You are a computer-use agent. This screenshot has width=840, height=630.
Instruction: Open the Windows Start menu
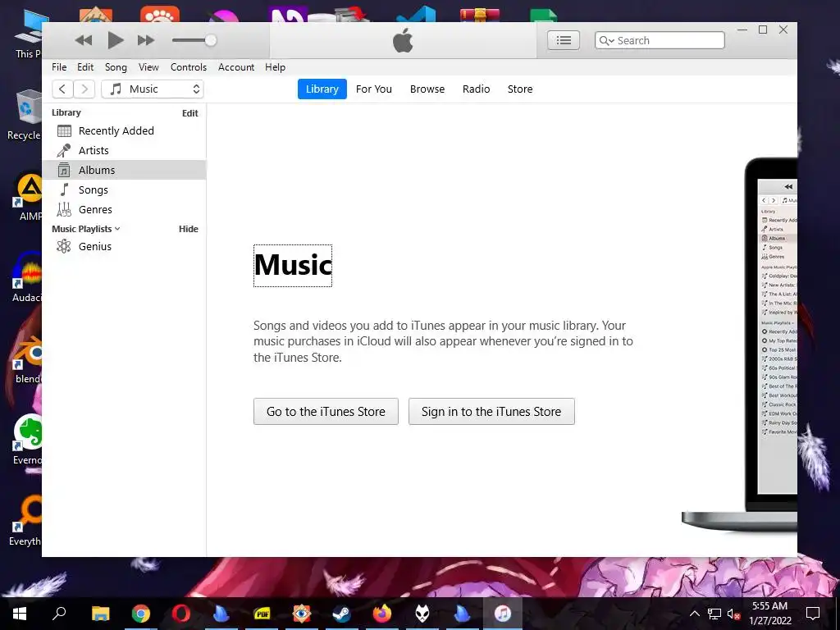click(20, 614)
